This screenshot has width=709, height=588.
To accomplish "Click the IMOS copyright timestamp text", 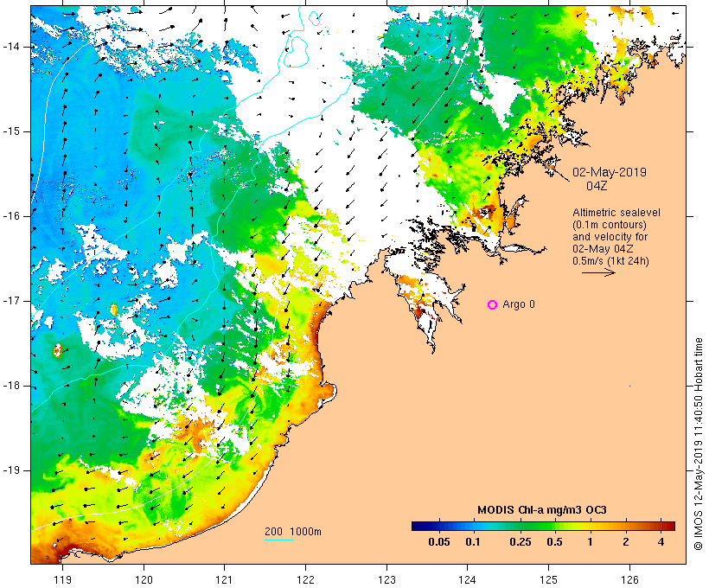I will point(699,444).
